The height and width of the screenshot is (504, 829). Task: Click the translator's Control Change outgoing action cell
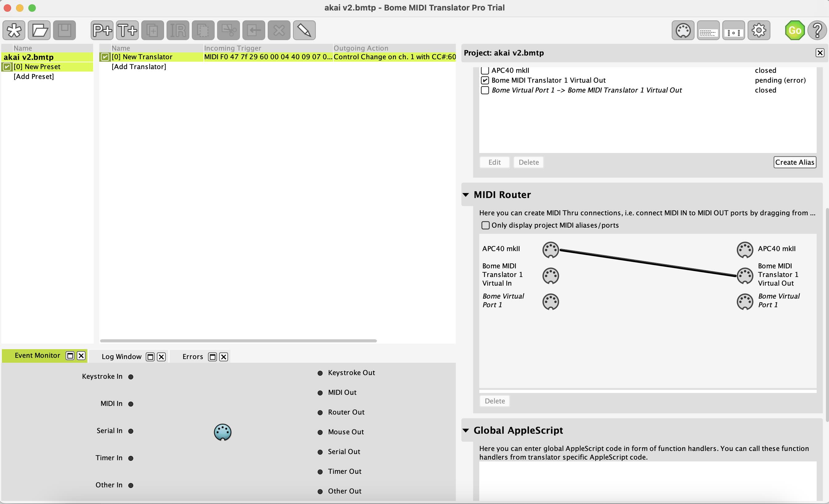point(394,57)
